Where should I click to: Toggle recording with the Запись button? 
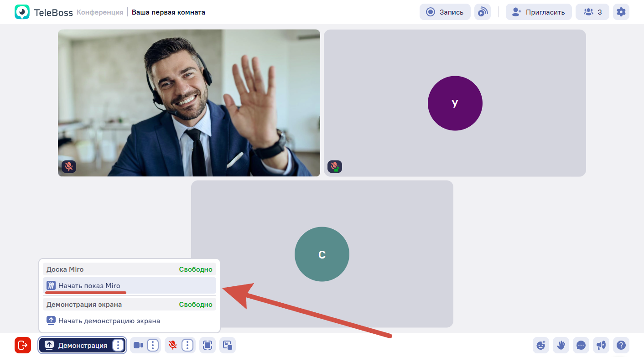(x=445, y=12)
